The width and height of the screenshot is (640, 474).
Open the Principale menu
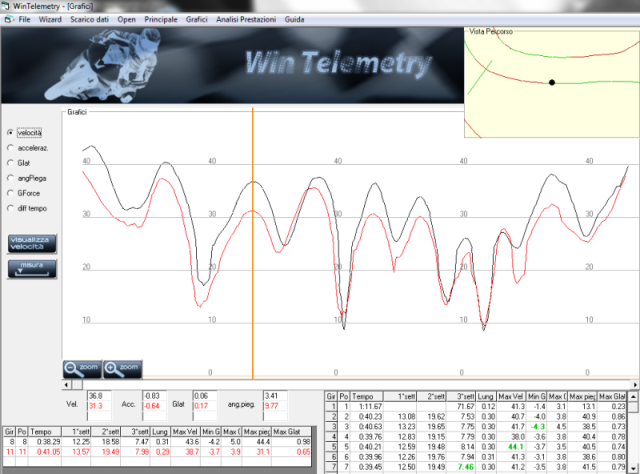click(x=161, y=19)
